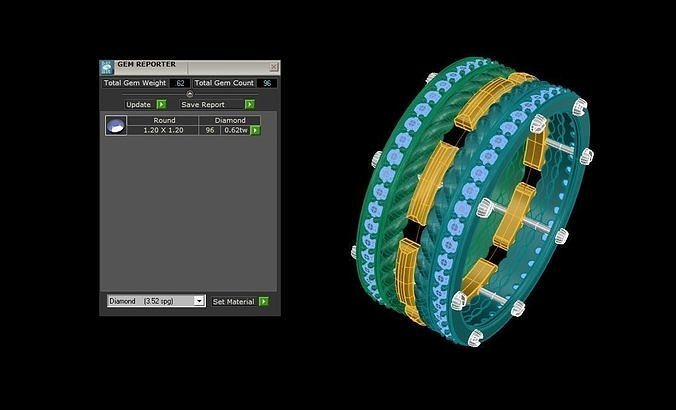The image size is (676, 410).
Task: Select the Diamond type cell in gem table
Action: pyautogui.click(x=229, y=120)
